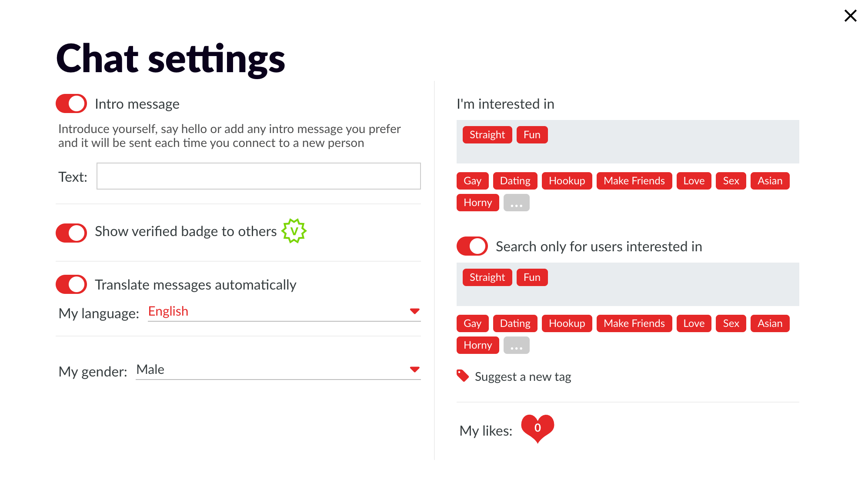Image resolution: width=868 pixels, height=493 pixels.
Task: Suggest a new tag link
Action: tap(523, 377)
